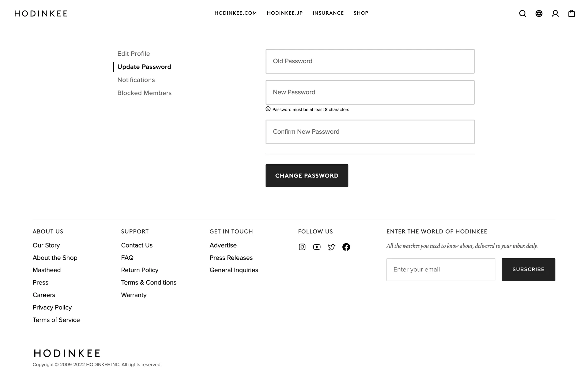Click the HODINKEE header logo
The image size is (588, 368).
click(x=41, y=13)
